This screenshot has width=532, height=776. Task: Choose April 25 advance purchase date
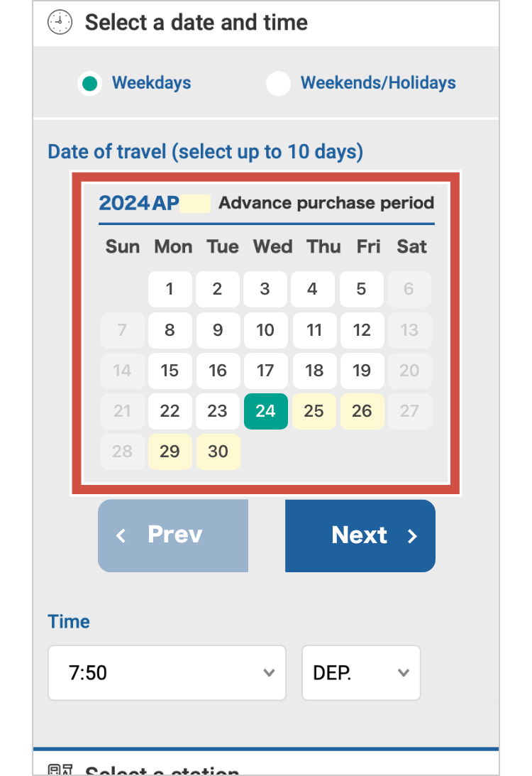pyautogui.click(x=314, y=411)
